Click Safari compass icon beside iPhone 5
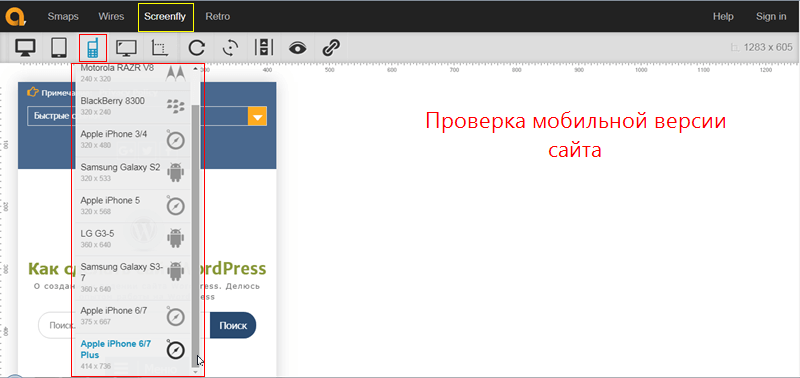Image resolution: width=800 pixels, height=378 pixels. pos(176,206)
